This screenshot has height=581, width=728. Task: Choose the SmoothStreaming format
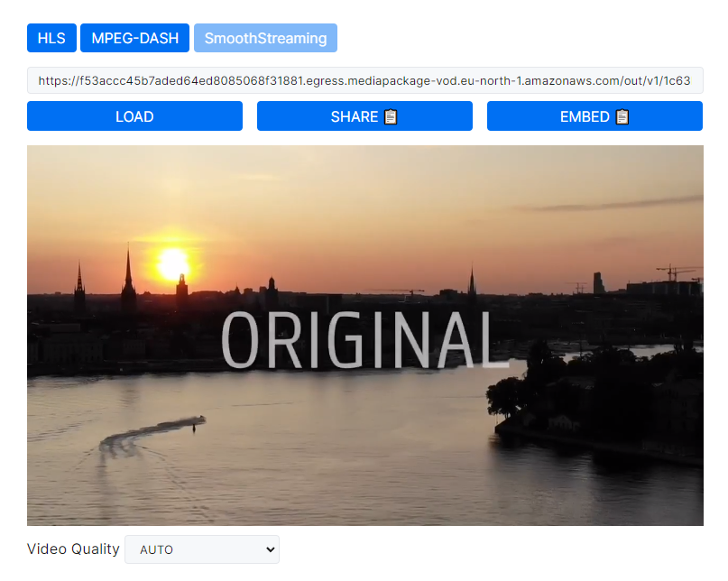265,38
